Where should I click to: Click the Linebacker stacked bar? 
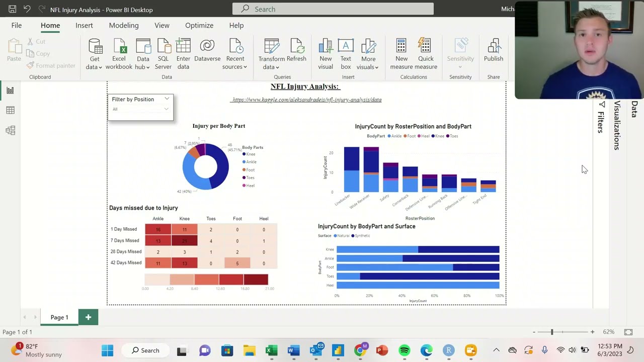pos(352,169)
